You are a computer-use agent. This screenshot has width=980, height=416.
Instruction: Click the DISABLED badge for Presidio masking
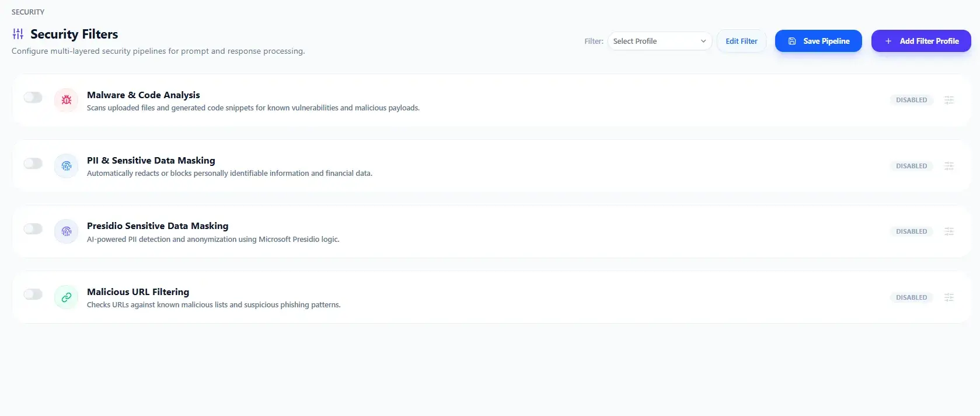911,231
